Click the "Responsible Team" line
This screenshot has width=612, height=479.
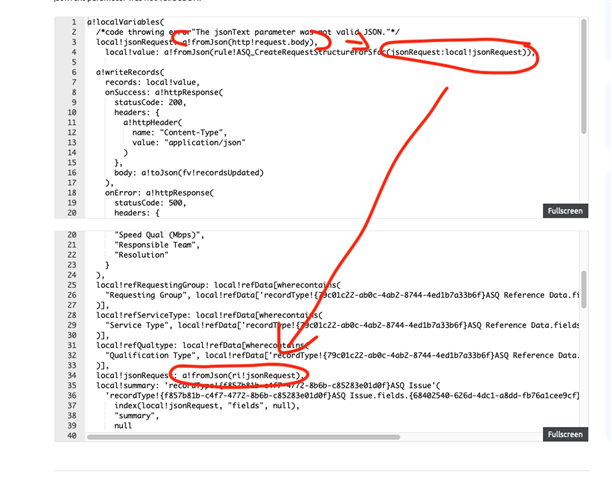click(157, 245)
